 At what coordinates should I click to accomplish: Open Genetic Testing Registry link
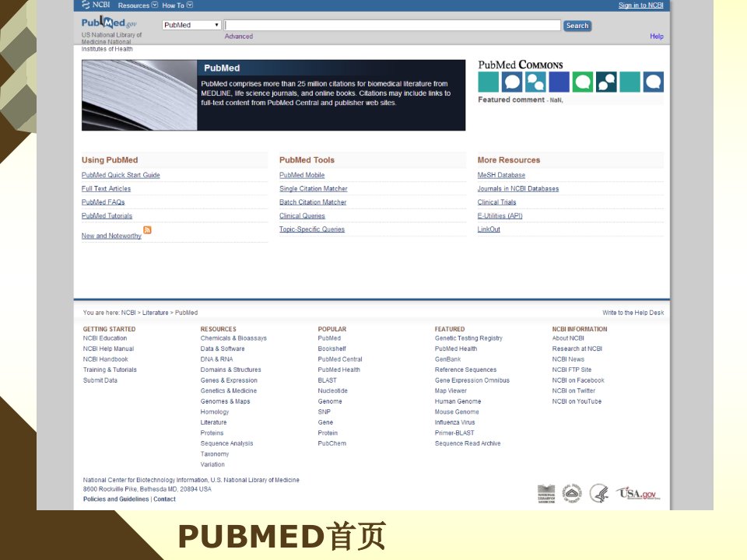click(x=468, y=338)
